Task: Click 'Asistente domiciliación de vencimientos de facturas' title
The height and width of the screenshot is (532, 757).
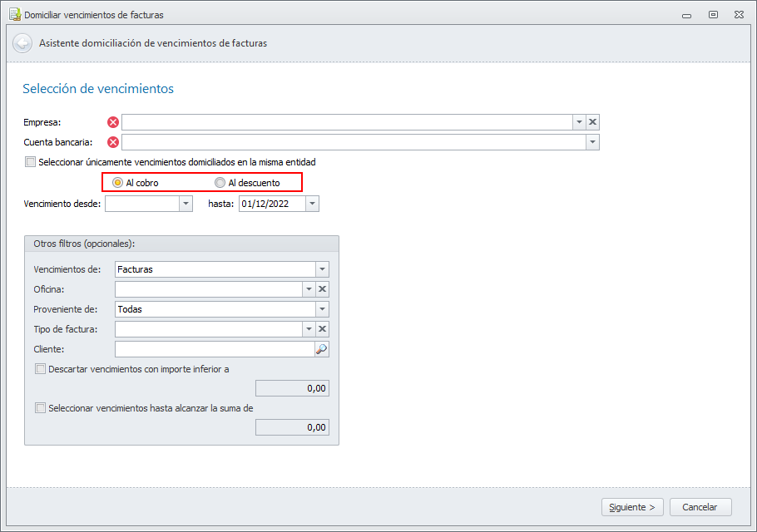Action: click(153, 43)
